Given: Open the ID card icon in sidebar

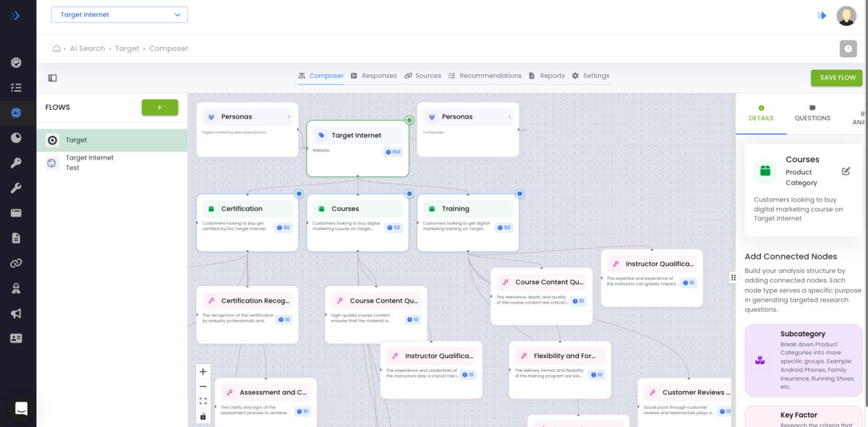Looking at the screenshot, I should click(x=16, y=337).
